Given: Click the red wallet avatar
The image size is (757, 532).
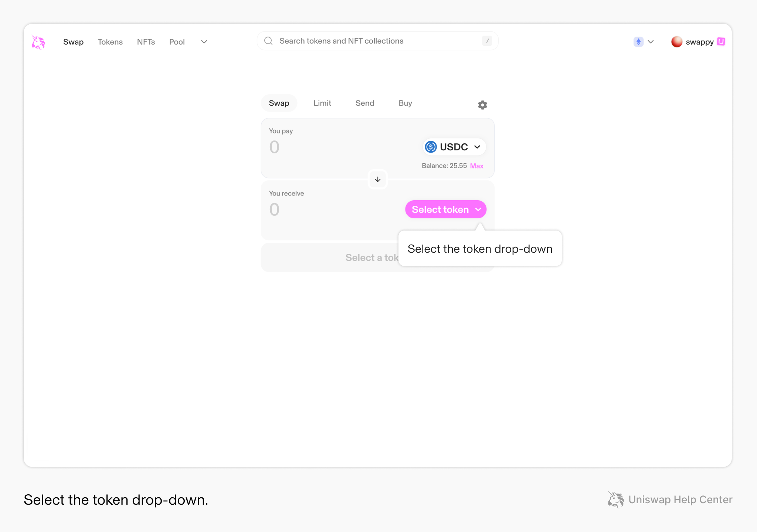Looking at the screenshot, I should click(676, 42).
